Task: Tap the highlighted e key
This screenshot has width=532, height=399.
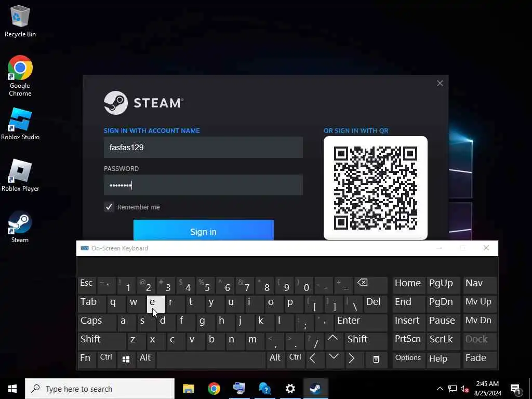Action: [156, 303]
